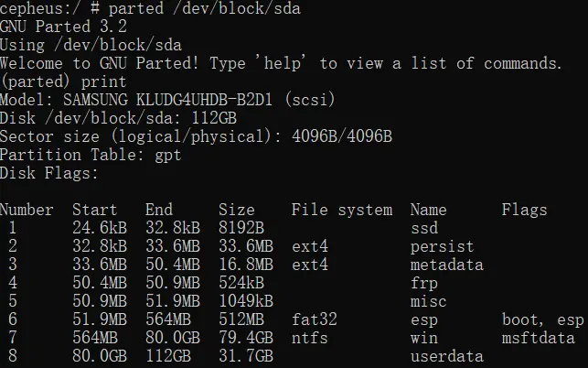Viewport: 588px width, 368px height.
Task: Click the 'msftdata' flag on win partition
Action: tap(539, 339)
